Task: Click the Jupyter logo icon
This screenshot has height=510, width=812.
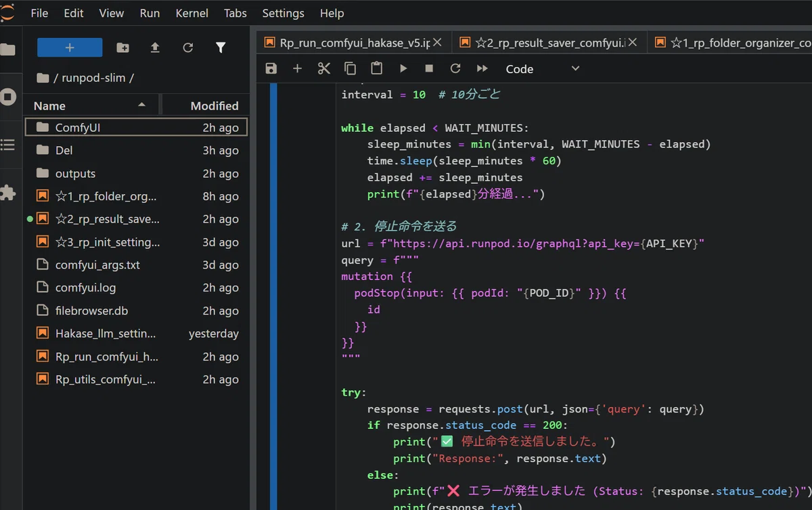Action: [x=8, y=13]
